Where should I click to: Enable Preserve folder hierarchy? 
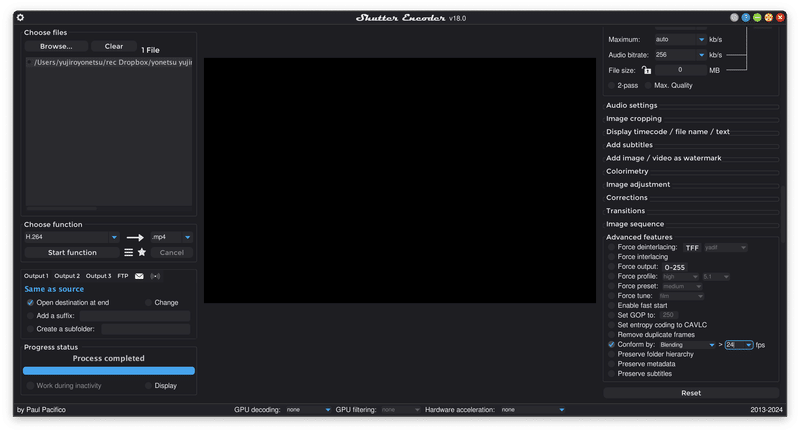tap(611, 354)
